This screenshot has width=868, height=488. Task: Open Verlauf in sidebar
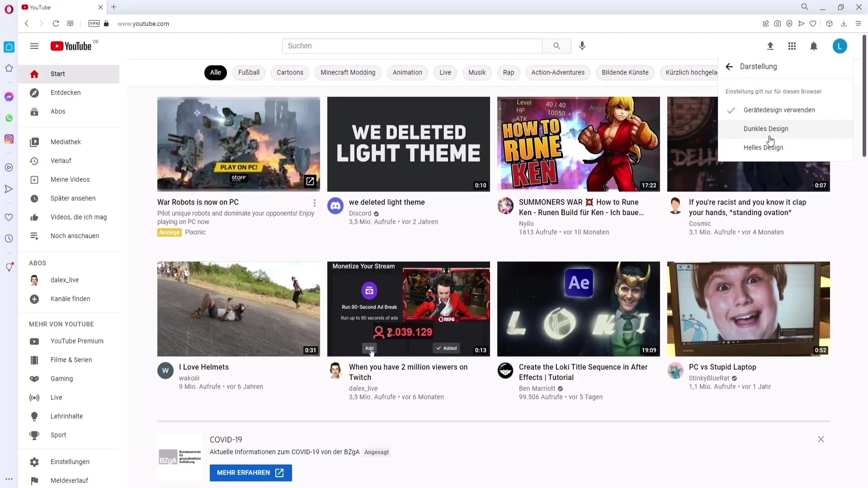point(69,161)
